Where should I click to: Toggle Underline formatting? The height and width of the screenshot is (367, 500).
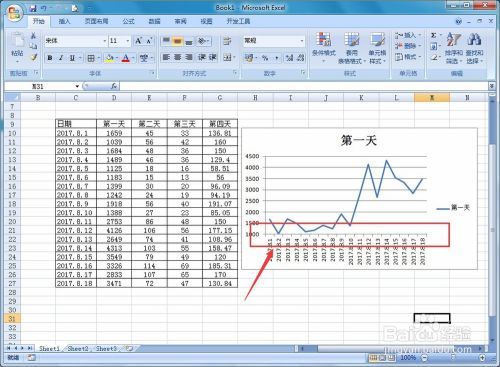72,58
